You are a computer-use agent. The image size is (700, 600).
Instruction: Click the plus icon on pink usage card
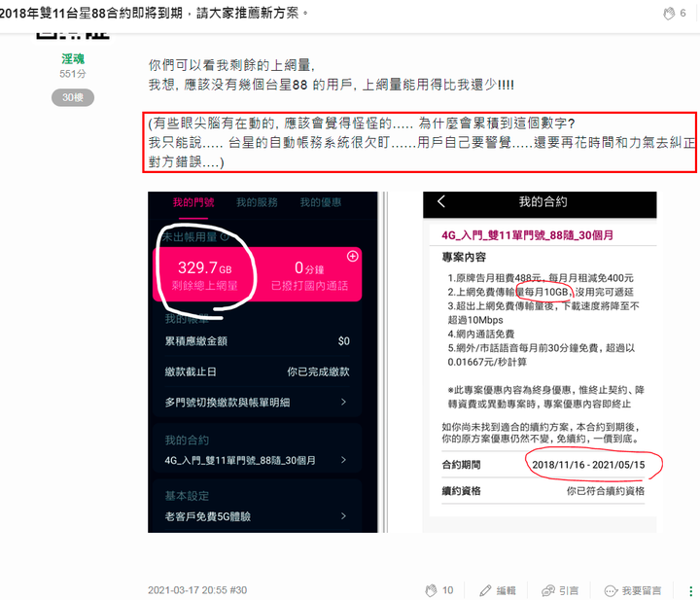pos(353,256)
